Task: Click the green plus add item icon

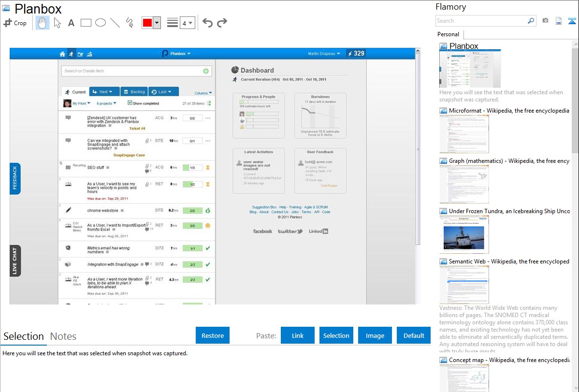Action: [206, 71]
